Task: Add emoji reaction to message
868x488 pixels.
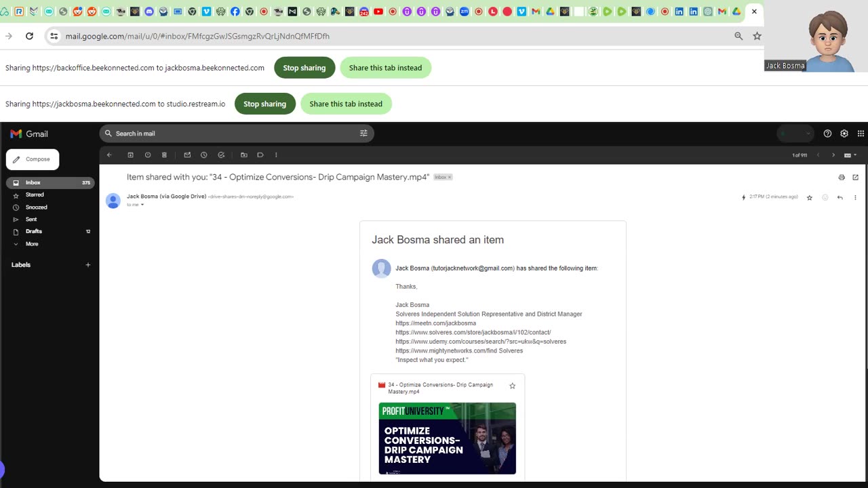Action: point(825,197)
